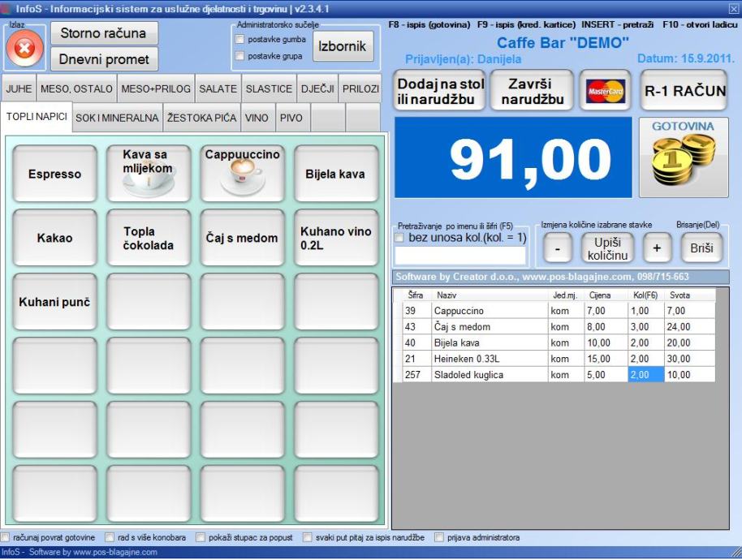Add Kakao to order
The image size is (742, 560).
tap(55, 238)
